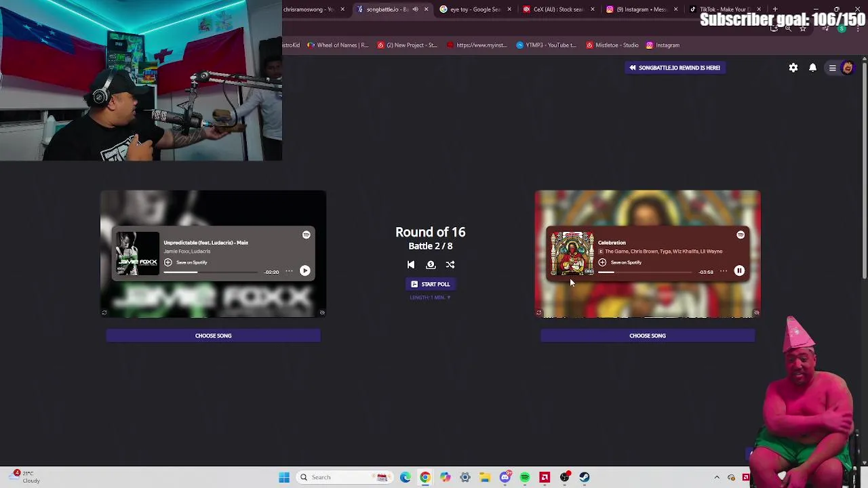Click the user profile avatar
Screen dimensions: 868x488
(x=847, y=68)
